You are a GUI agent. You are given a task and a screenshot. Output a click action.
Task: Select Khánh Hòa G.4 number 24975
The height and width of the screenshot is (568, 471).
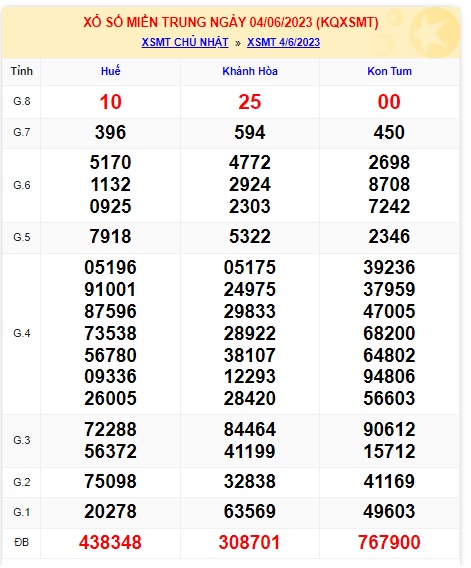tap(250, 289)
